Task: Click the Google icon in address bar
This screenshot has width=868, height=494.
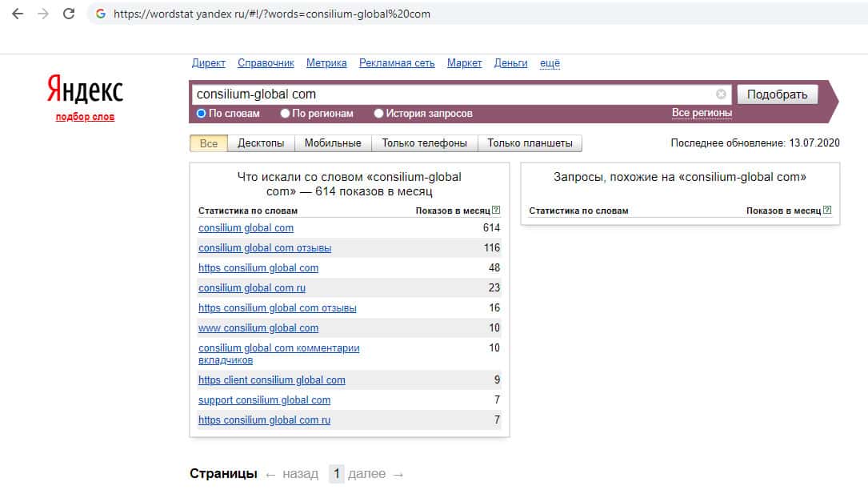Action: click(x=101, y=14)
